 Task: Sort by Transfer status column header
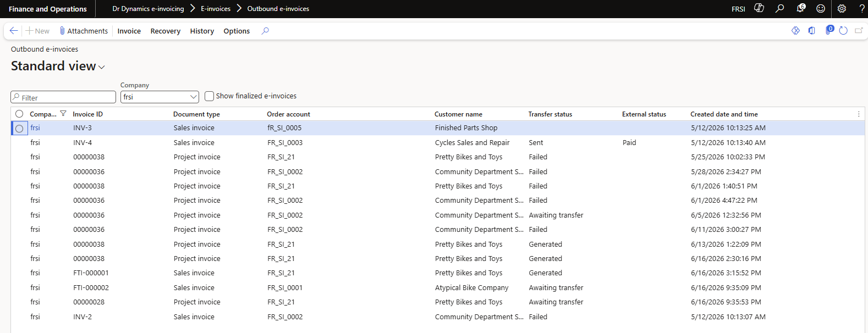point(550,114)
